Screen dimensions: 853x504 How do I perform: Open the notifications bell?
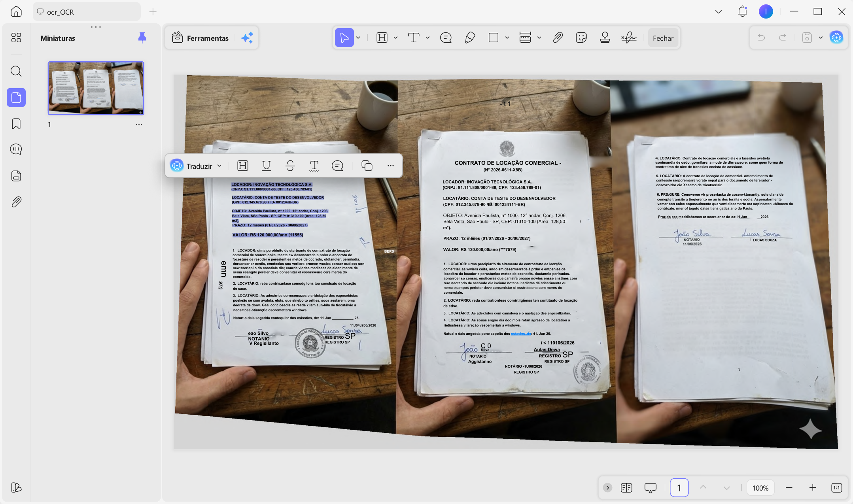pyautogui.click(x=742, y=11)
